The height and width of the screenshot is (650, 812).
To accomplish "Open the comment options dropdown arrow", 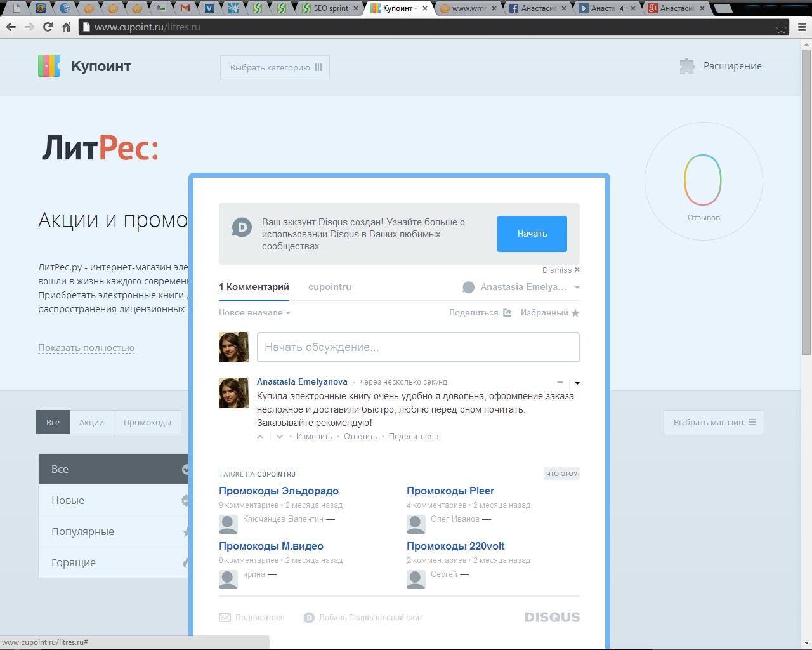I will click(x=577, y=383).
